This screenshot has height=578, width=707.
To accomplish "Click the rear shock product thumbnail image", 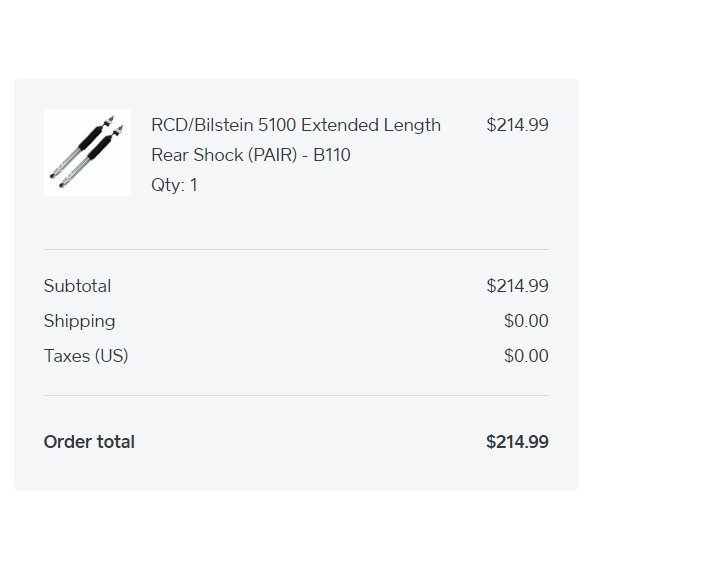I will coord(87,152).
